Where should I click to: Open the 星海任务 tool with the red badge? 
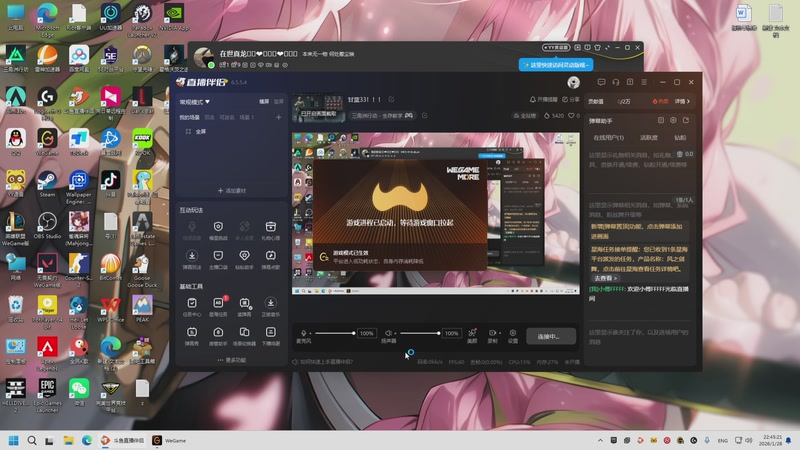[x=218, y=307]
